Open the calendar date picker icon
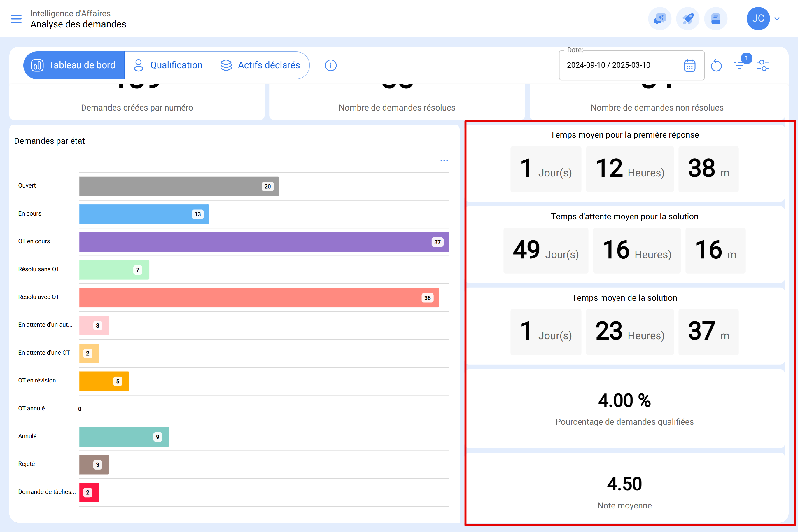Viewport: 798px width, 532px height. tap(689, 66)
